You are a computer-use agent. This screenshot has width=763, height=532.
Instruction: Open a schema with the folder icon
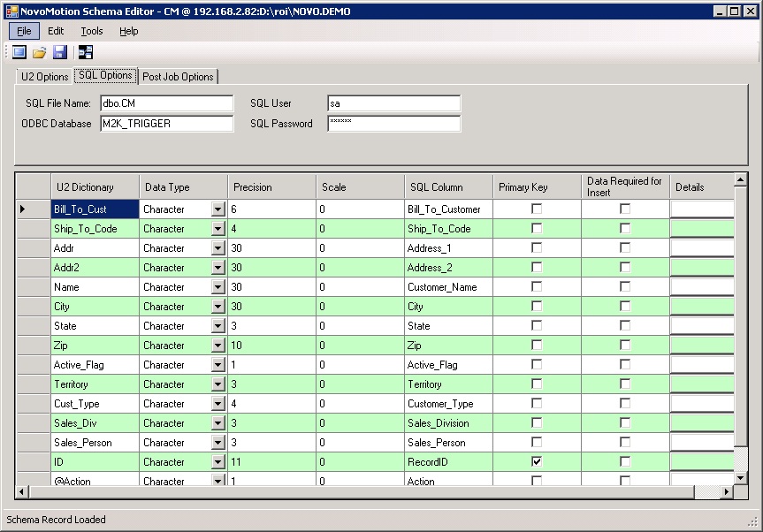tap(40, 53)
